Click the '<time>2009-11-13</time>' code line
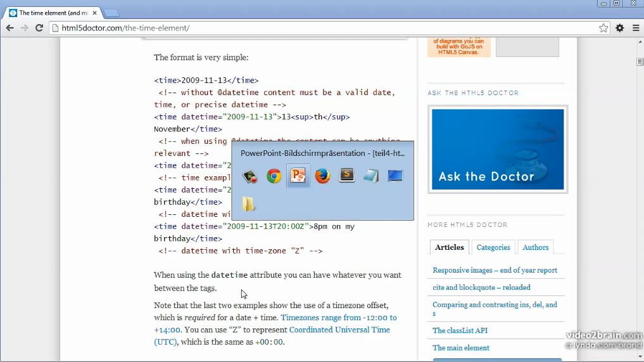Viewport: 644px width, 362px height. (206, 81)
